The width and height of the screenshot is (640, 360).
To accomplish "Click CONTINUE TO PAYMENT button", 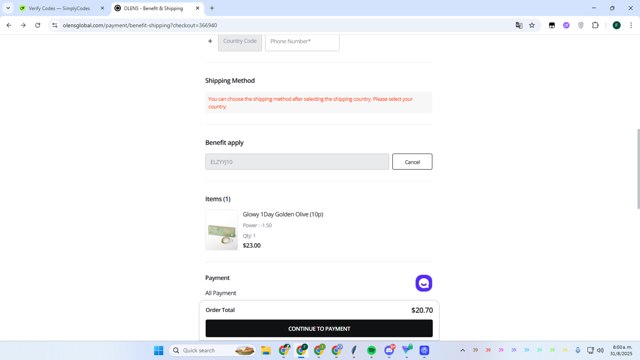I will coord(319,329).
